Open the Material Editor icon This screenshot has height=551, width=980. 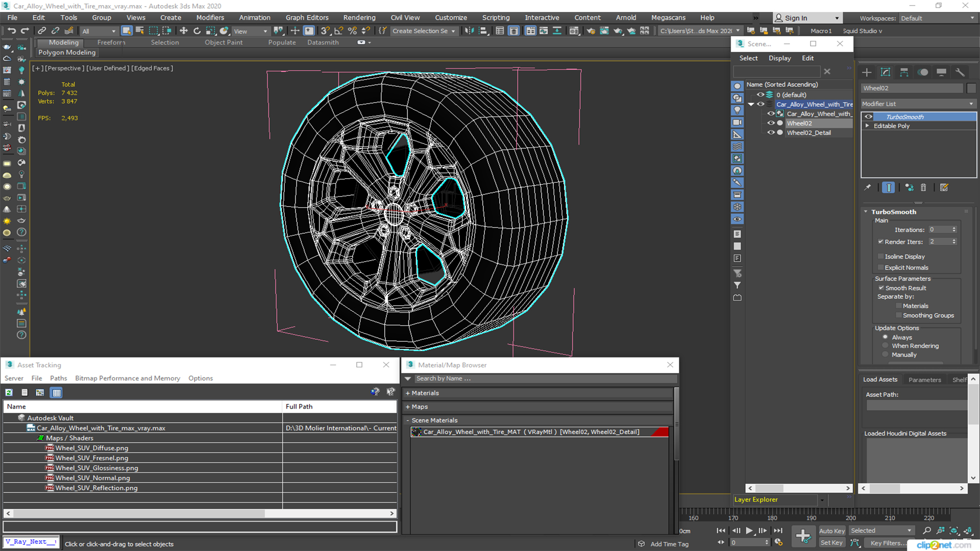(574, 31)
